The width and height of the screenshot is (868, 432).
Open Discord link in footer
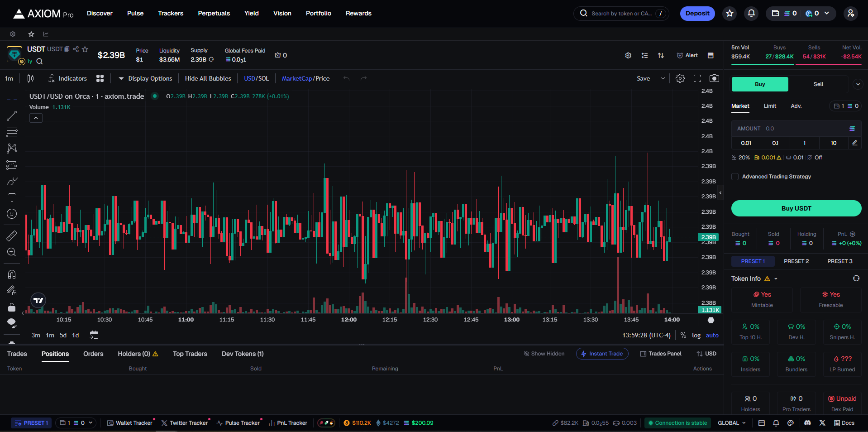point(807,423)
